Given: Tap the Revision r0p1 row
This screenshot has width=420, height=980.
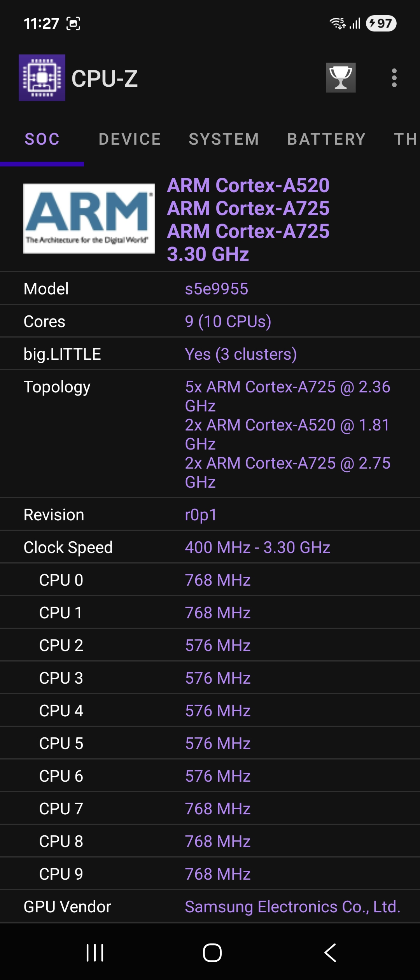Looking at the screenshot, I should (x=210, y=514).
